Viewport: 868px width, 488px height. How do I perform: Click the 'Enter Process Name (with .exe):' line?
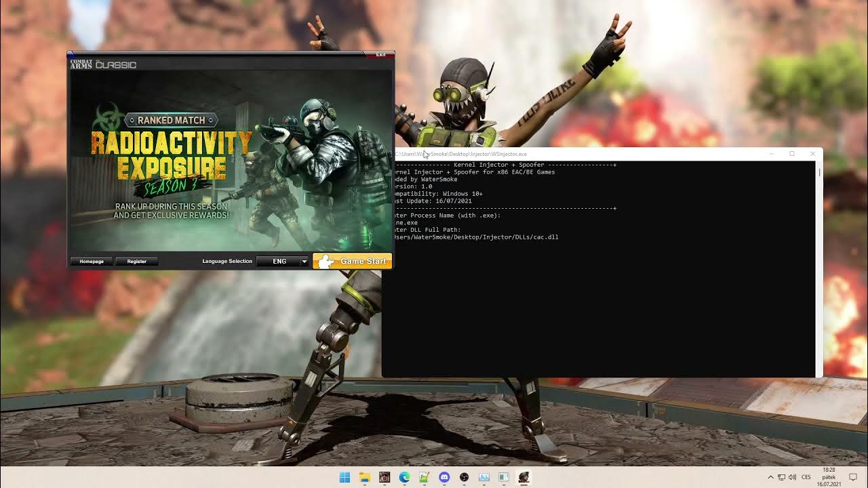tap(448, 216)
